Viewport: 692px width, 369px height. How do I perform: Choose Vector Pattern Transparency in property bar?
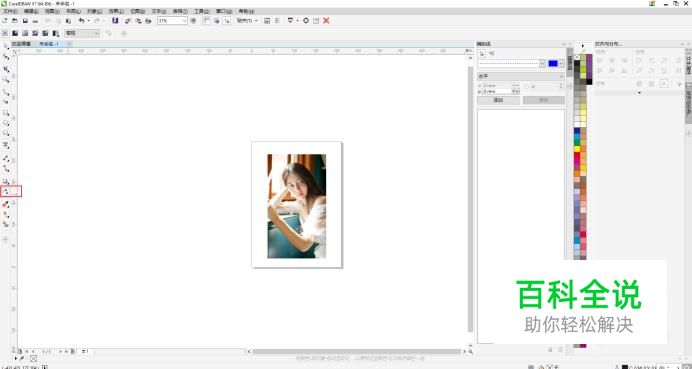[35, 33]
